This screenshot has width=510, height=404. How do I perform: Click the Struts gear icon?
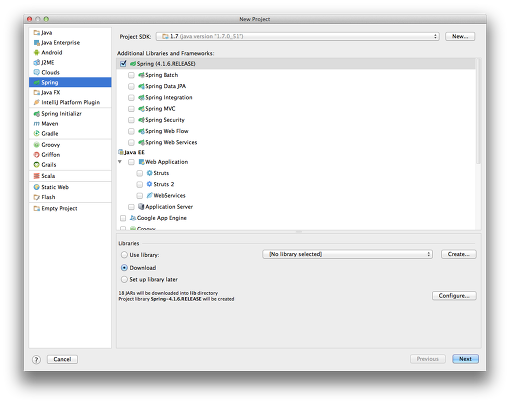point(150,173)
